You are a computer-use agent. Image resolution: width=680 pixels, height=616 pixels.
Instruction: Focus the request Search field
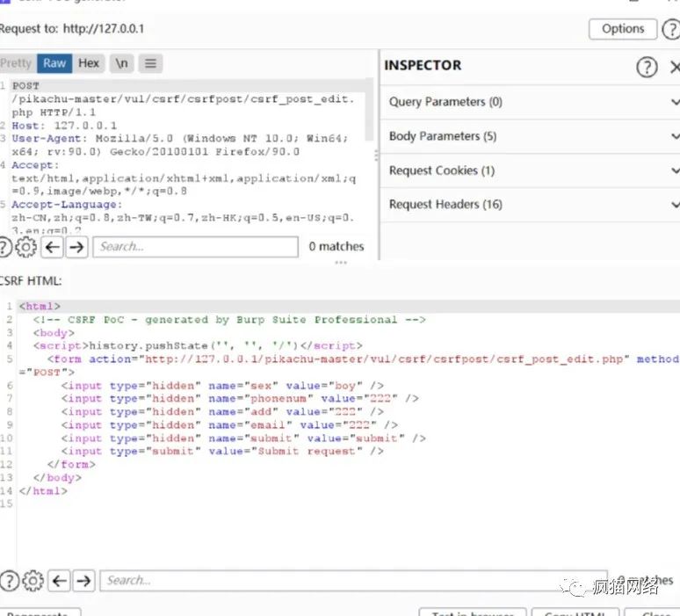coord(196,247)
